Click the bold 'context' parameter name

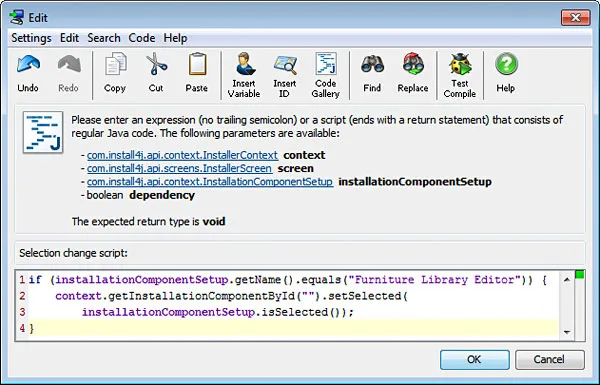tap(304, 155)
